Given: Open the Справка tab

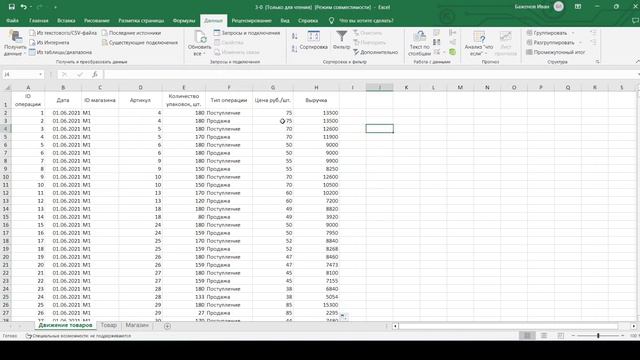Looking at the screenshot, I should pyautogui.click(x=308, y=20).
